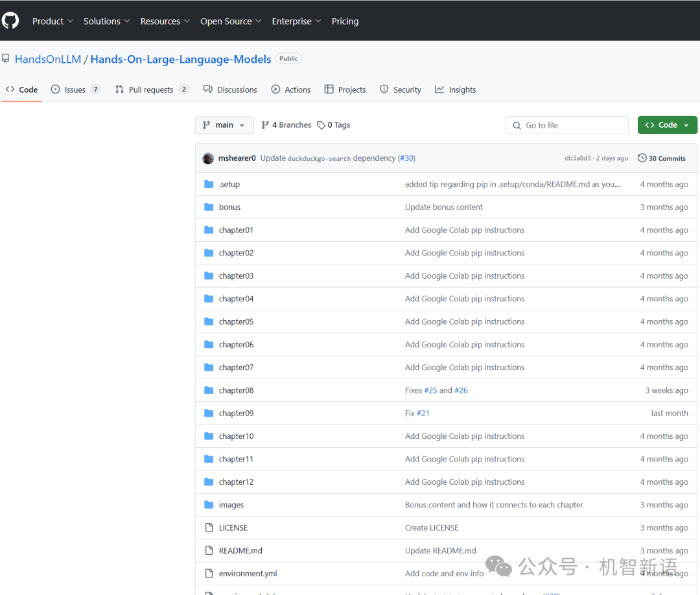
Task: Open the Actions tab
Action: tap(290, 89)
